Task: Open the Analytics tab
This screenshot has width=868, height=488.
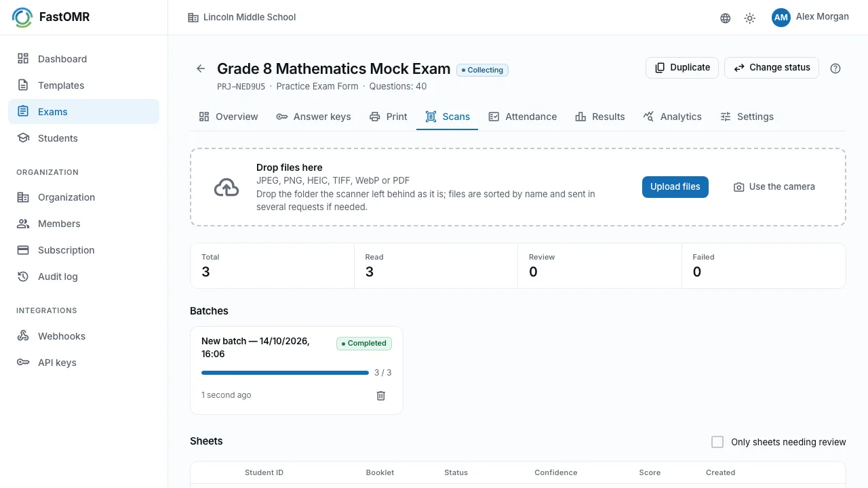Action: click(x=672, y=117)
